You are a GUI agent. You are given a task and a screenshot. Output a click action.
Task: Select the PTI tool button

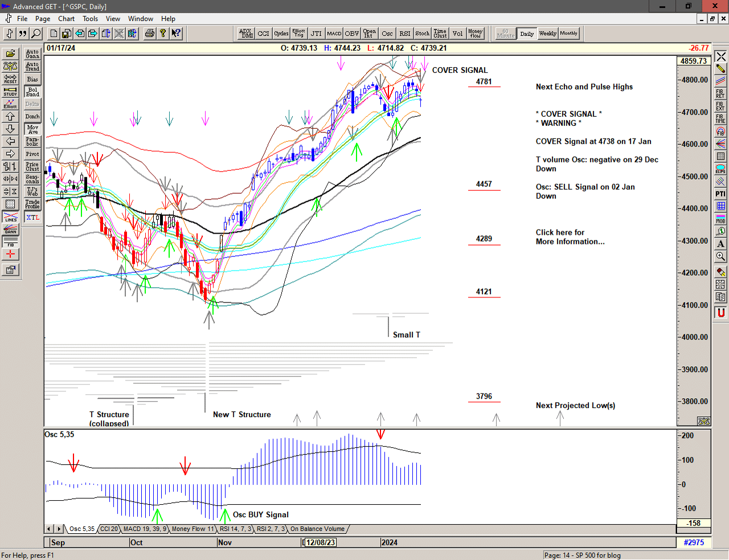(x=720, y=194)
